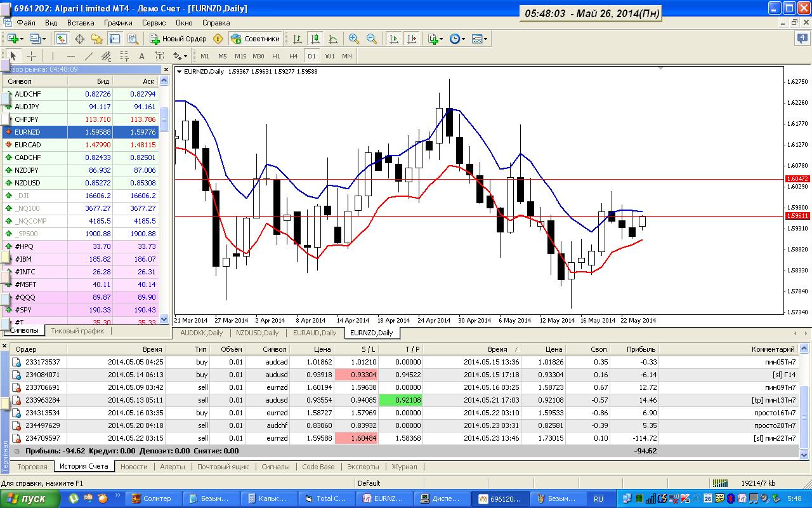The height and width of the screenshot is (508, 812).
Task: Expand the arrows objects dropdown
Action: [180, 56]
